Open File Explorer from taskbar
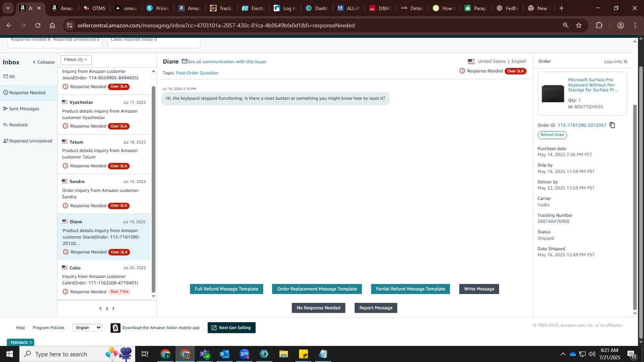 tap(284, 354)
